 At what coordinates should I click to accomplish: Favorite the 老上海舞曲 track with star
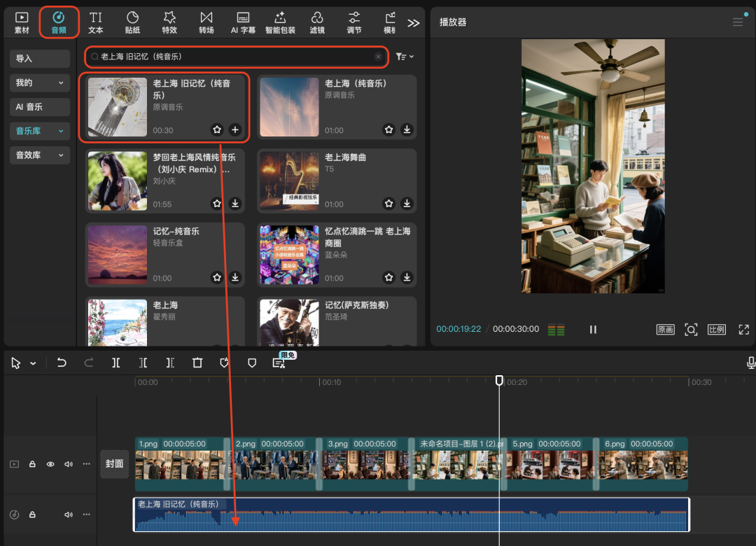389,204
